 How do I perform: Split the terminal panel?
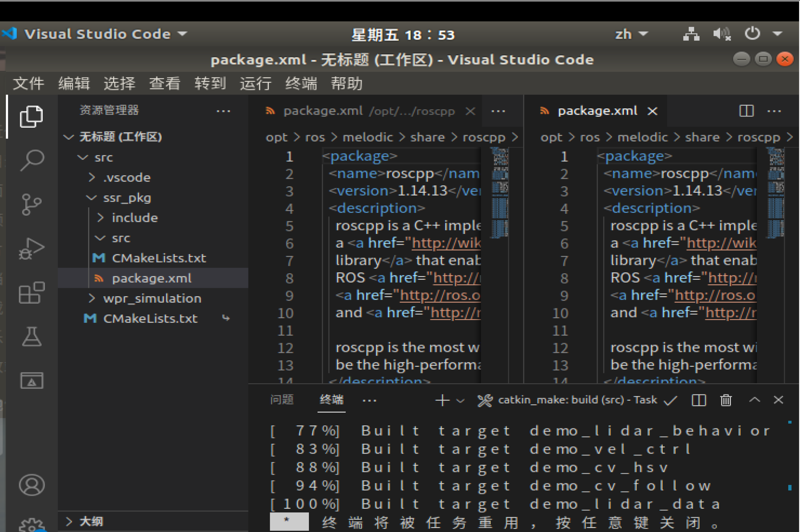[699, 400]
